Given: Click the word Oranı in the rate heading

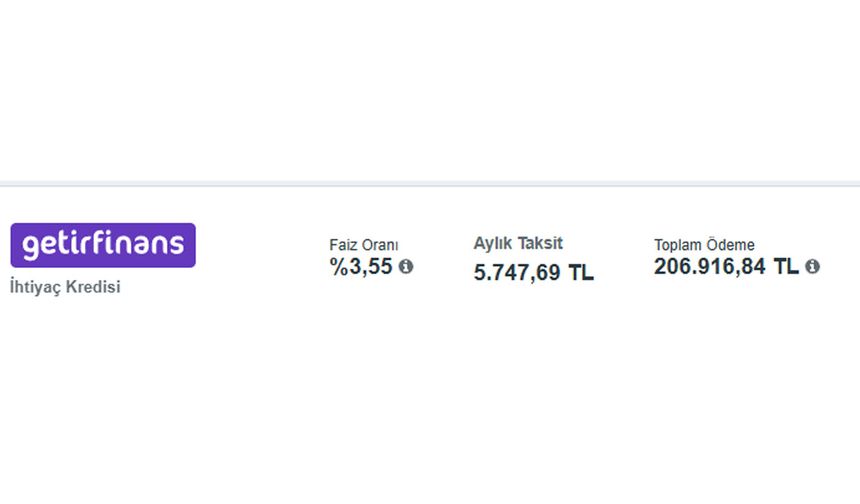Looking at the screenshot, I should point(381,245).
